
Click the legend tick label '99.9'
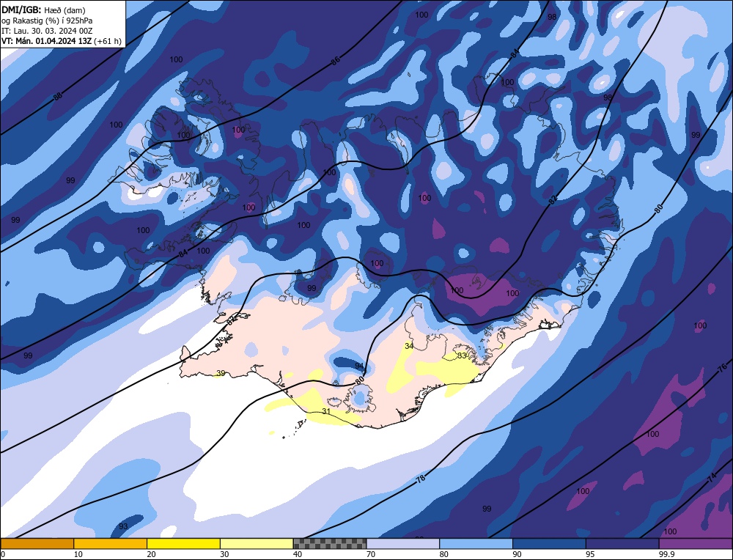tap(667, 554)
